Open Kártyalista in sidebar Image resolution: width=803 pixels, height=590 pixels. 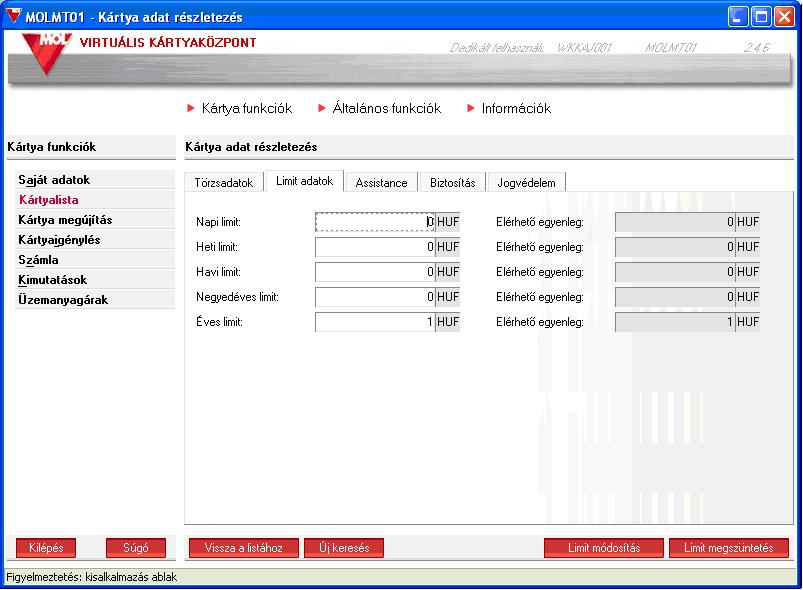[95, 200]
